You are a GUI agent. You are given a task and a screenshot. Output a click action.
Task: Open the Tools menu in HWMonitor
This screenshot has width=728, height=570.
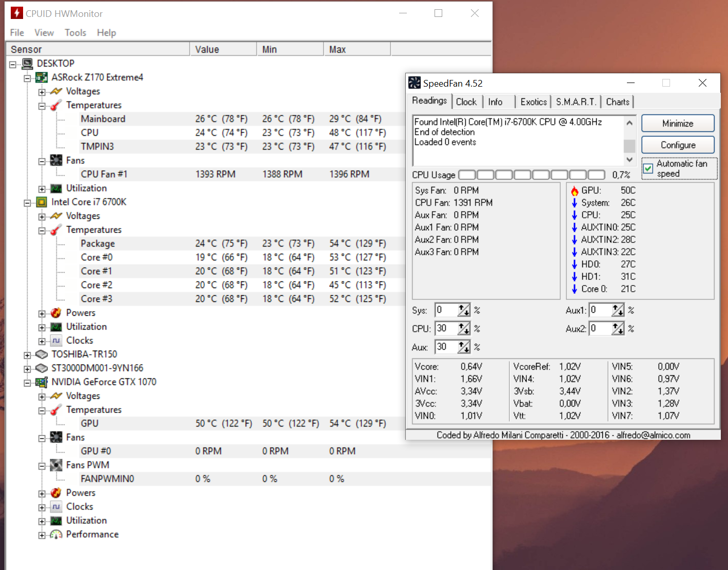pos(75,33)
